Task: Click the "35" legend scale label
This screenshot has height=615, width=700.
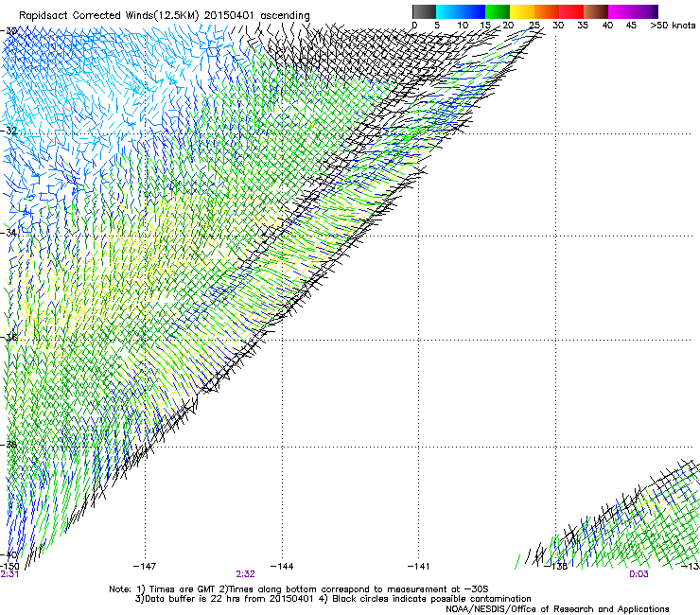Action: click(583, 26)
